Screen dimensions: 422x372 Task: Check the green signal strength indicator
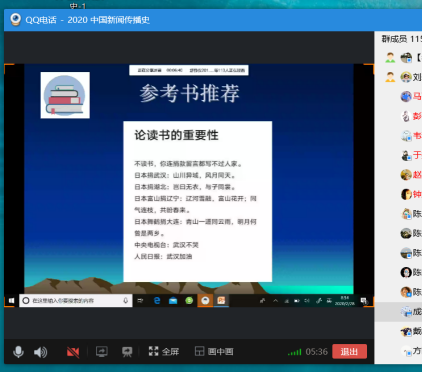click(294, 352)
